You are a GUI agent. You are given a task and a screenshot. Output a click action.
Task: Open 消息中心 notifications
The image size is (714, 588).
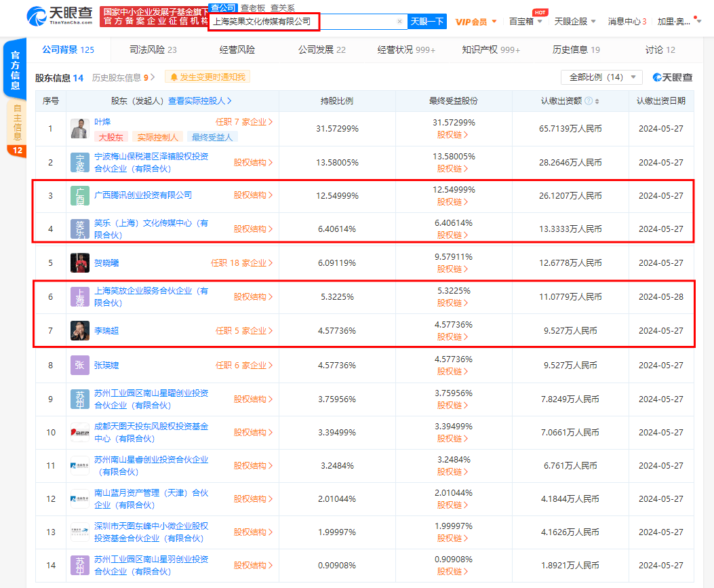[627, 22]
